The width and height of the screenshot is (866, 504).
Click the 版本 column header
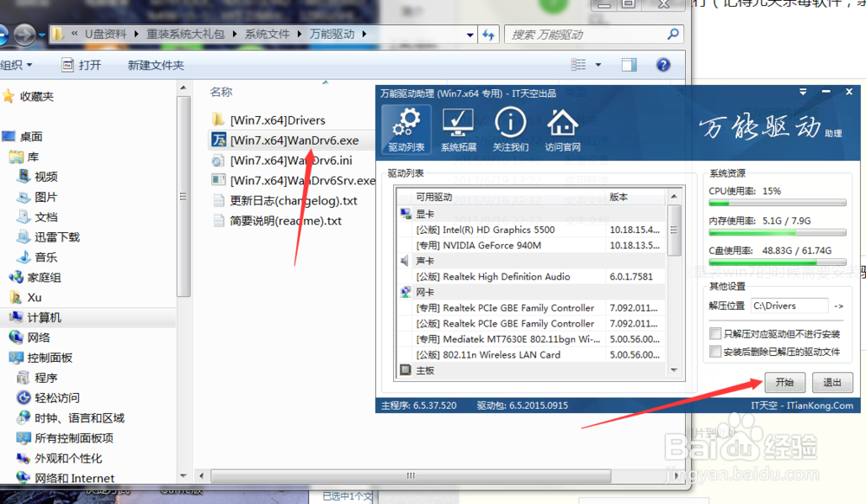[x=618, y=197]
